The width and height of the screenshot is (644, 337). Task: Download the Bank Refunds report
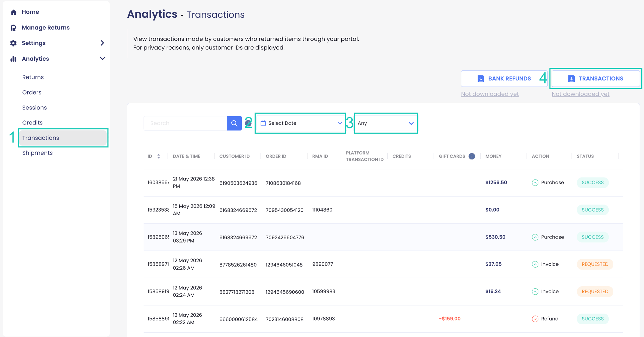(x=504, y=78)
